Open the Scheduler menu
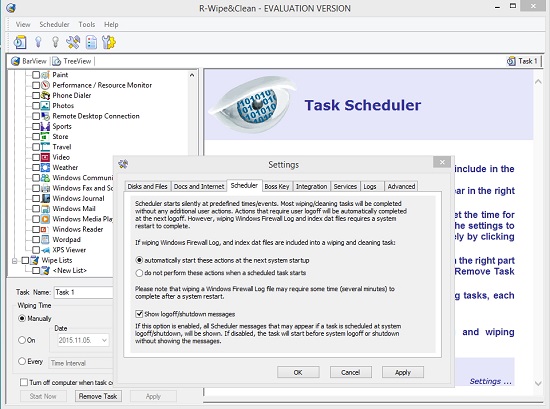The width and height of the screenshot is (550, 409). point(54,25)
